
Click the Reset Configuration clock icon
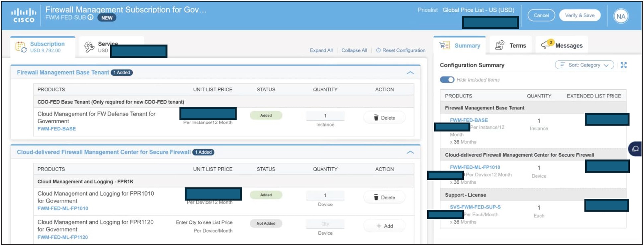coord(378,50)
